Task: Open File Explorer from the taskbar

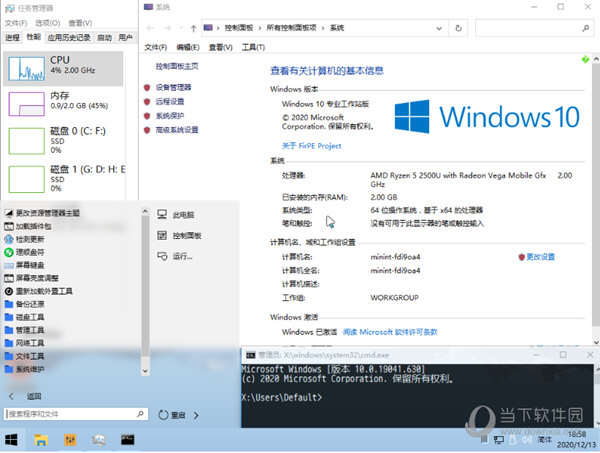Action: 41,440
